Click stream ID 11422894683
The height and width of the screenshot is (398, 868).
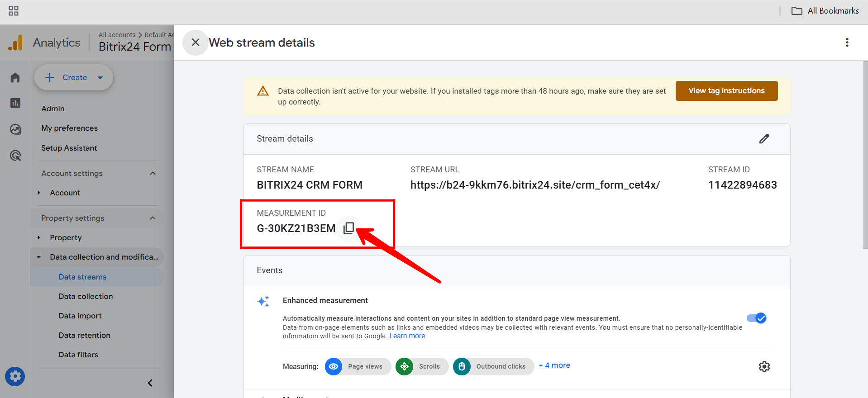[742, 185]
